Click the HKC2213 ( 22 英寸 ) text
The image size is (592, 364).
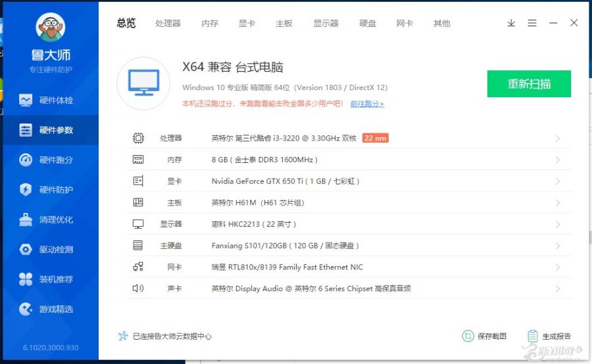(x=254, y=224)
